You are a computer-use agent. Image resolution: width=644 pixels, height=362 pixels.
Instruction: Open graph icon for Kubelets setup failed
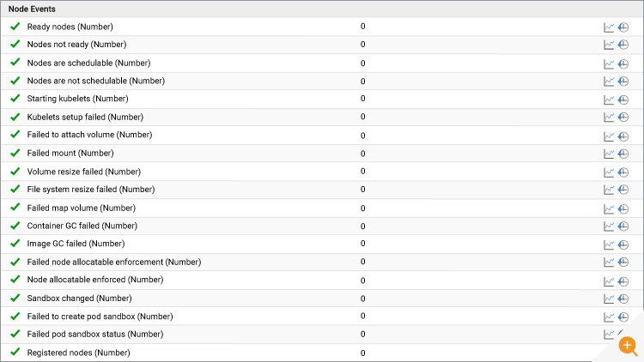[x=609, y=118]
